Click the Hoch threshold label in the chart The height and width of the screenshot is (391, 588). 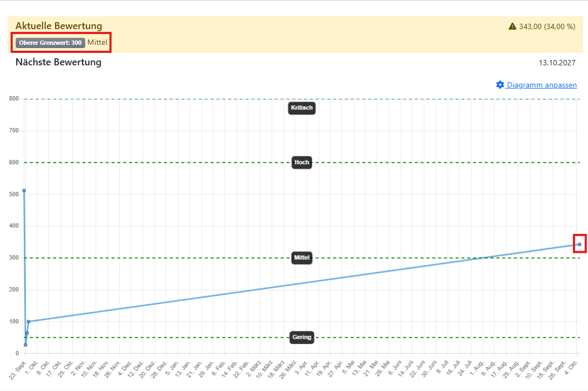(302, 162)
